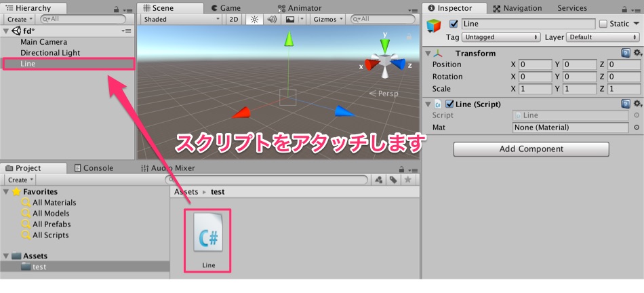The height and width of the screenshot is (293, 644).
Task: Switch to the Audio Mixer tab
Action: tap(167, 168)
